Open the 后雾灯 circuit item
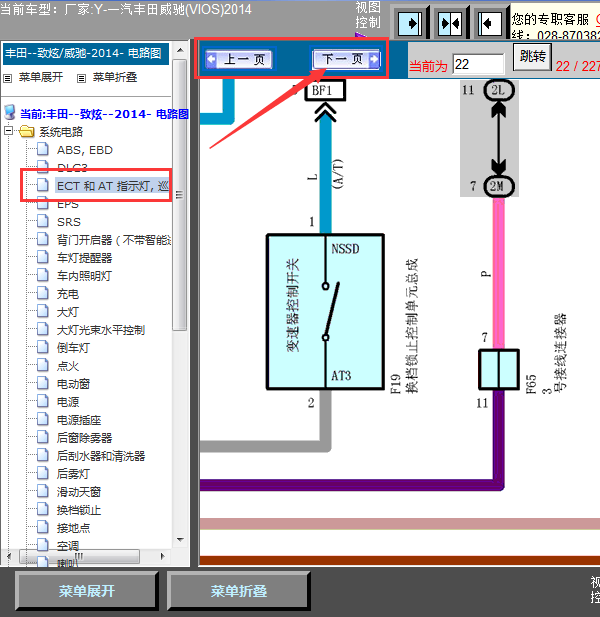The height and width of the screenshot is (617, 600). [73, 474]
